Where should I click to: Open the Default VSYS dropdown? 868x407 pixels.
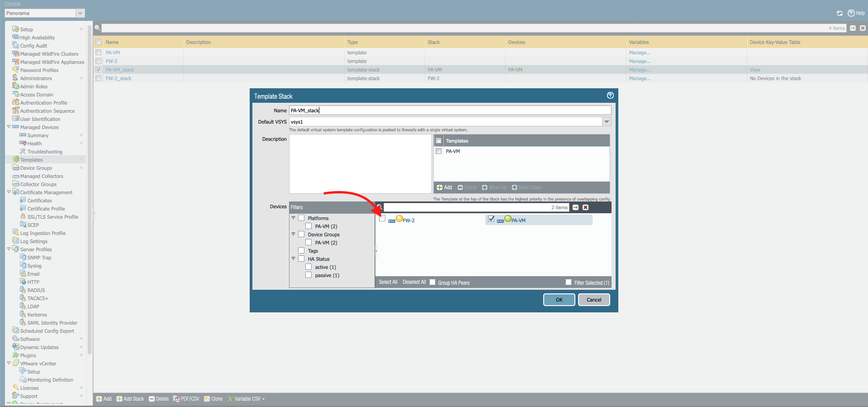tap(607, 122)
